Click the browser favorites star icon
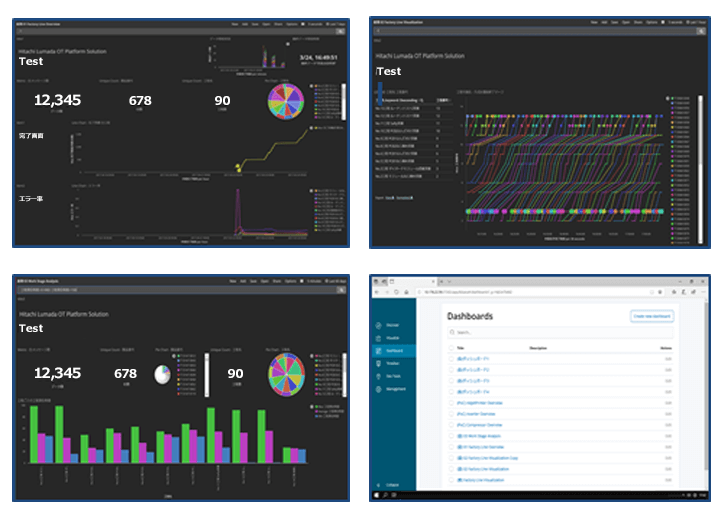Viewport: 720px width, 520px height. point(660,292)
